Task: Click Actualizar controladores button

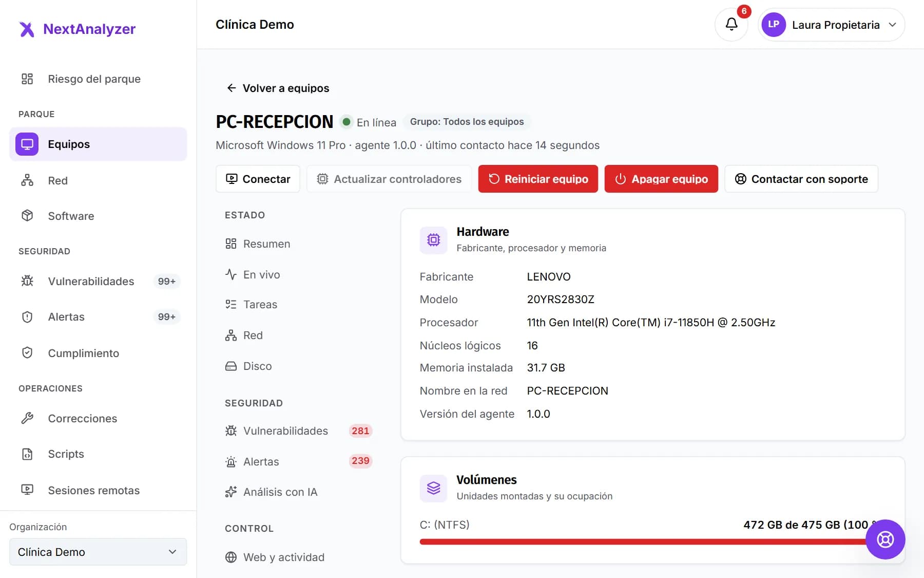Action: [389, 179]
